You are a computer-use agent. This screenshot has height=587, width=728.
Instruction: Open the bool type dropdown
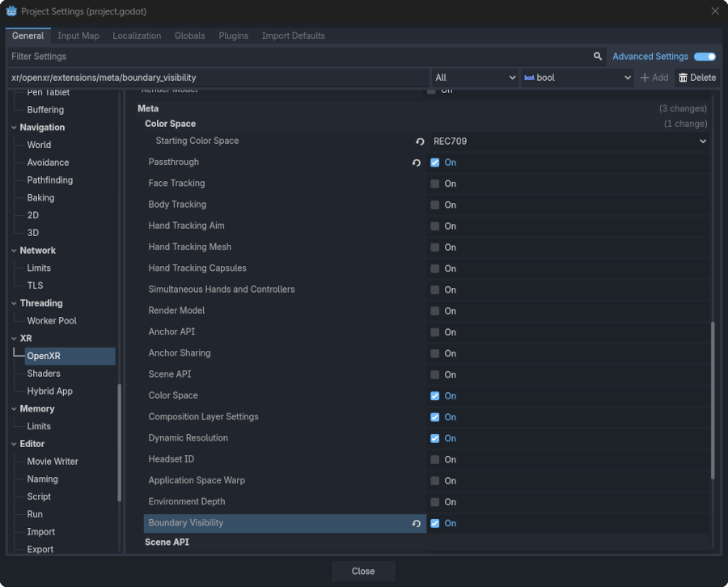[x=577, y=78]
